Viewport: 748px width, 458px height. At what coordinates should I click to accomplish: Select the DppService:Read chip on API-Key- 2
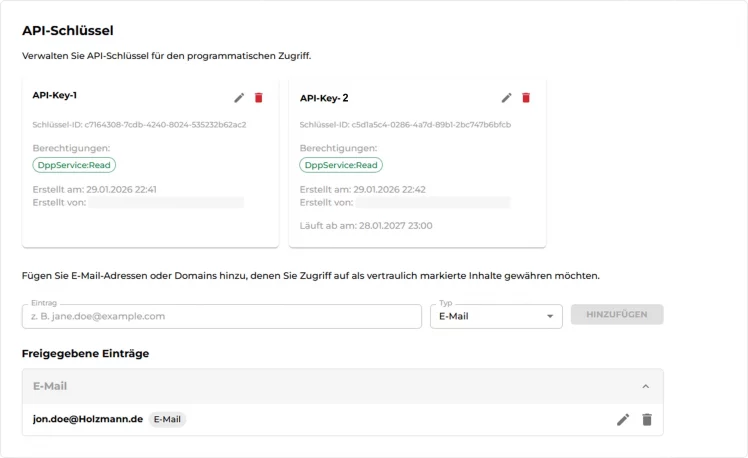click(341, 165)
